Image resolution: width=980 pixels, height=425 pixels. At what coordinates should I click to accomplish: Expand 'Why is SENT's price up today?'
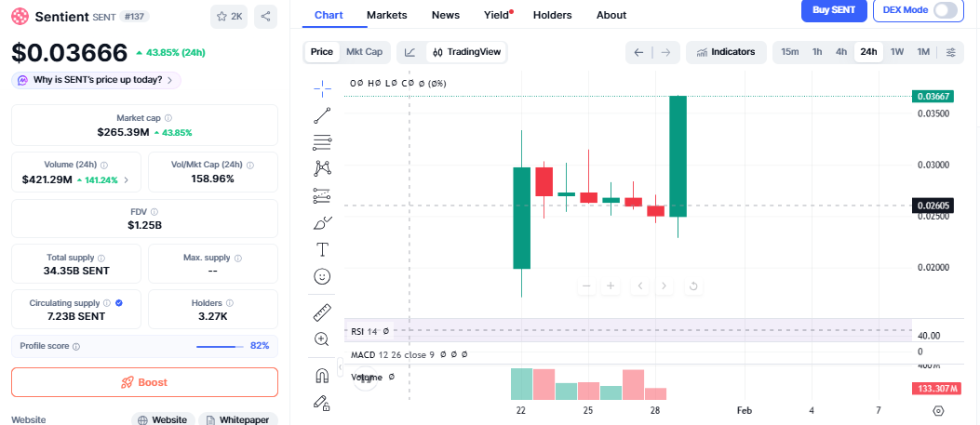(97, 80)
